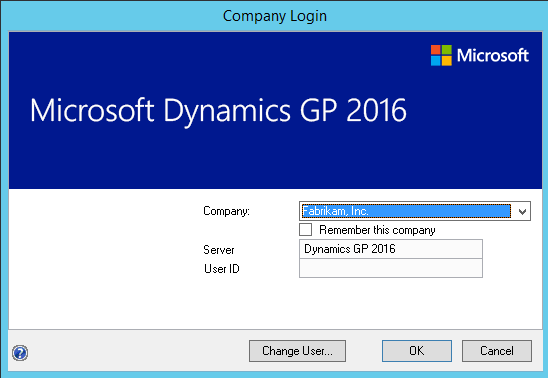548x378 pixels.
Task: Enable the Remember this company checkbox
Action: 305,230
